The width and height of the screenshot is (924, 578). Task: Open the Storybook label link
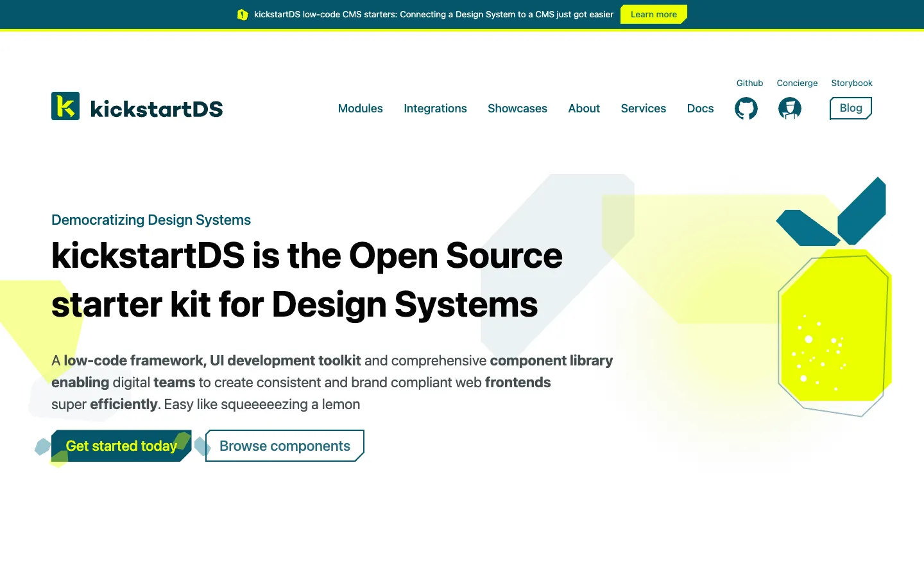(851, 83)
